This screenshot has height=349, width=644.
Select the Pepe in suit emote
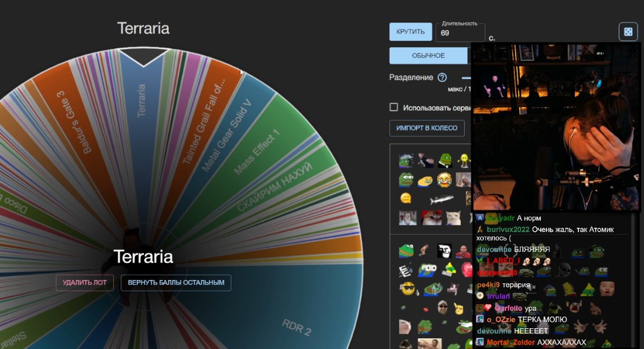[445, 160]
